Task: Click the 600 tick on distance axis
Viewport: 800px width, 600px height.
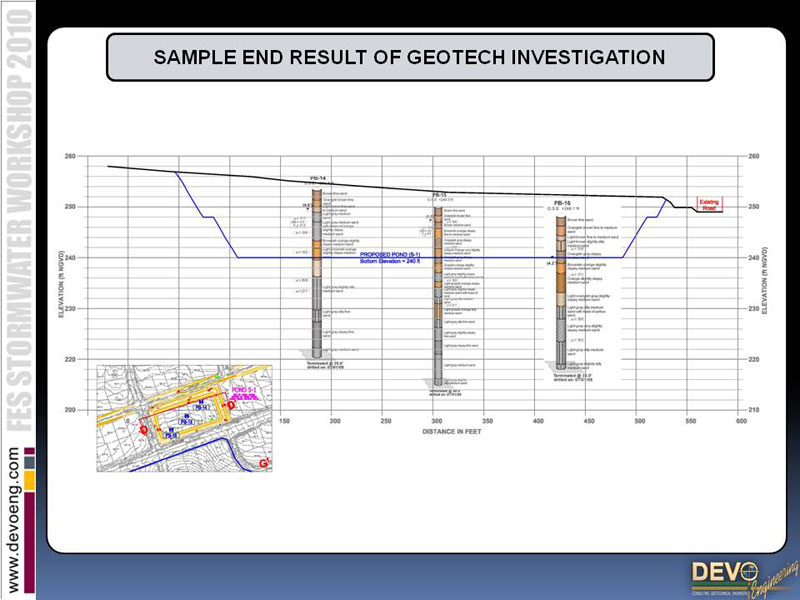Action: [x=741, y=422]
